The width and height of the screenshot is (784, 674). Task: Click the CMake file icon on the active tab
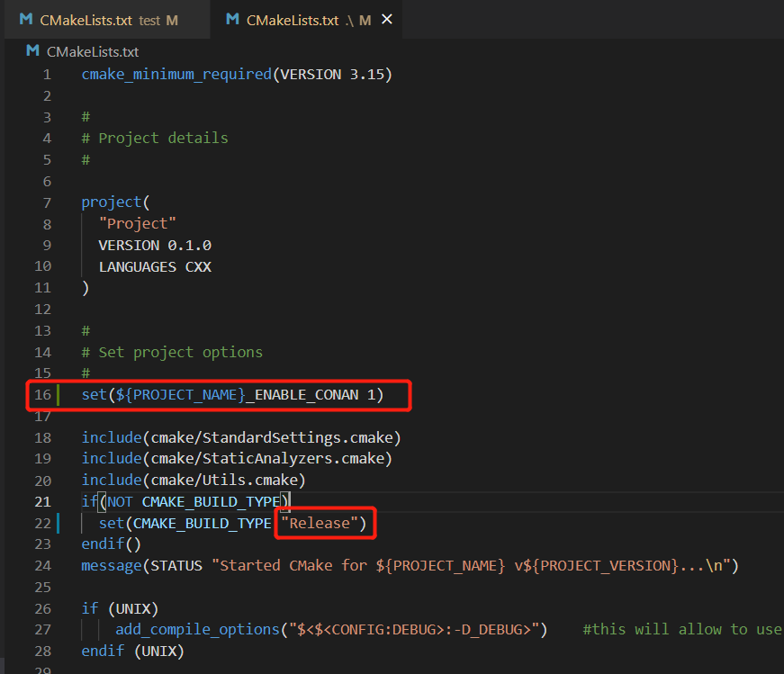(232, 20)
